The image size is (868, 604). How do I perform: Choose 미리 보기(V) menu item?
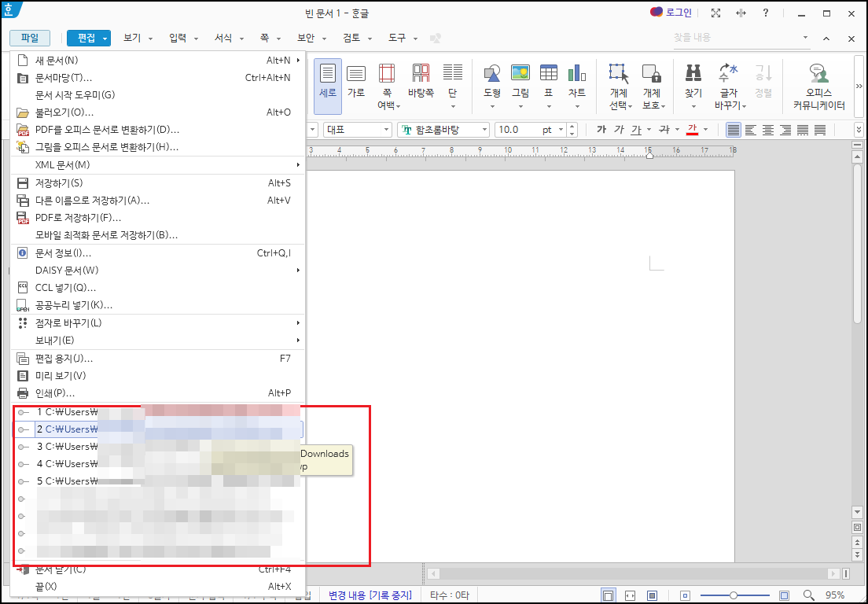[158, 376]
